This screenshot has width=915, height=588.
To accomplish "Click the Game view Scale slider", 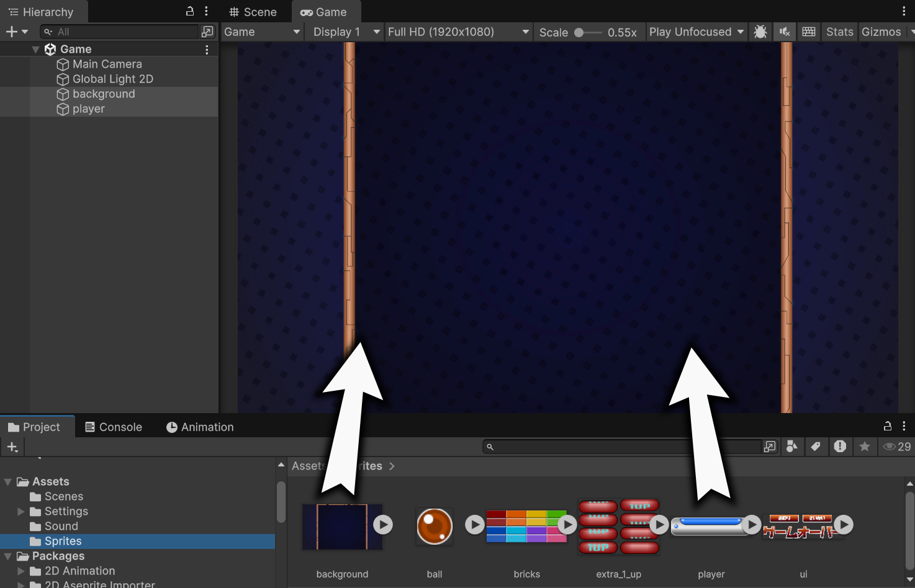I will 588,32.
